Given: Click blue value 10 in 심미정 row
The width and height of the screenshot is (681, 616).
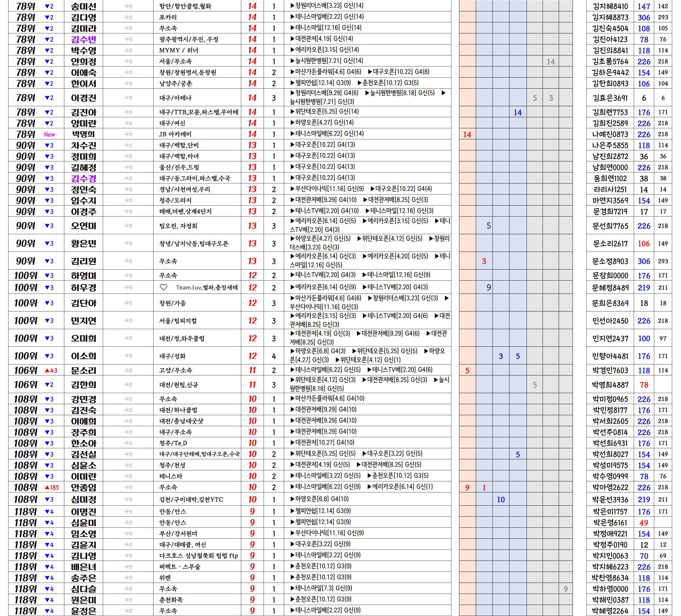Looking at the screenshot, I should click(x=500, y=499).
